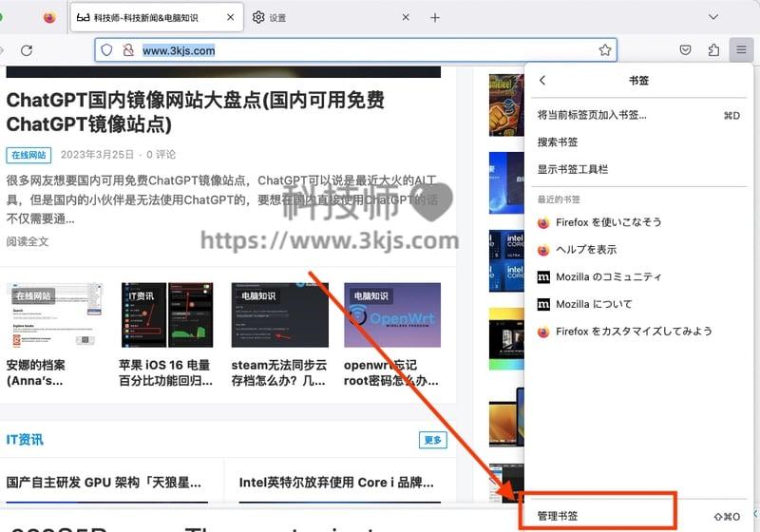Switch to the 设置 tab
Screen dimensions: 760x532
pyautogui.click(x=332, y=17)
